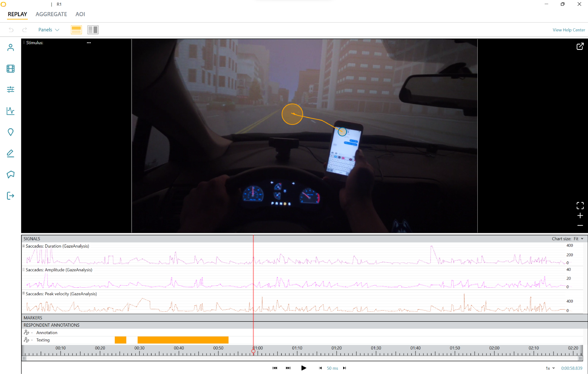Switch to the AGGREGATE tab
This screenshot has width=588, height=374.
click(51, 14)
